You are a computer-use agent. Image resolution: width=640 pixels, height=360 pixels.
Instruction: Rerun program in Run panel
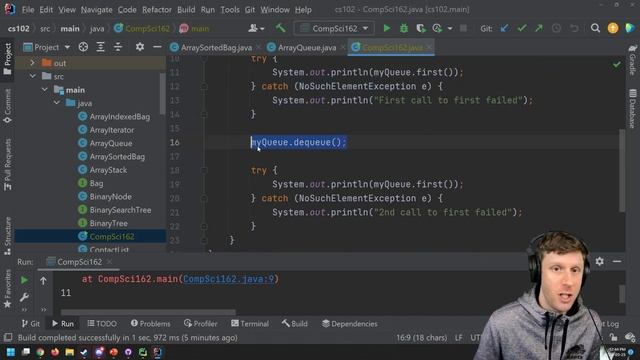(x=24, y=280)
